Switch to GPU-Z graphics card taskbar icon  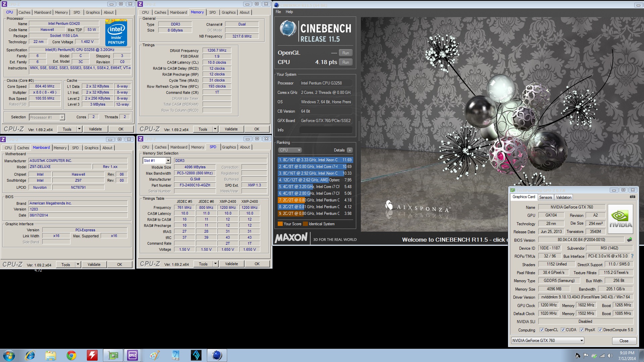[113, 355]
